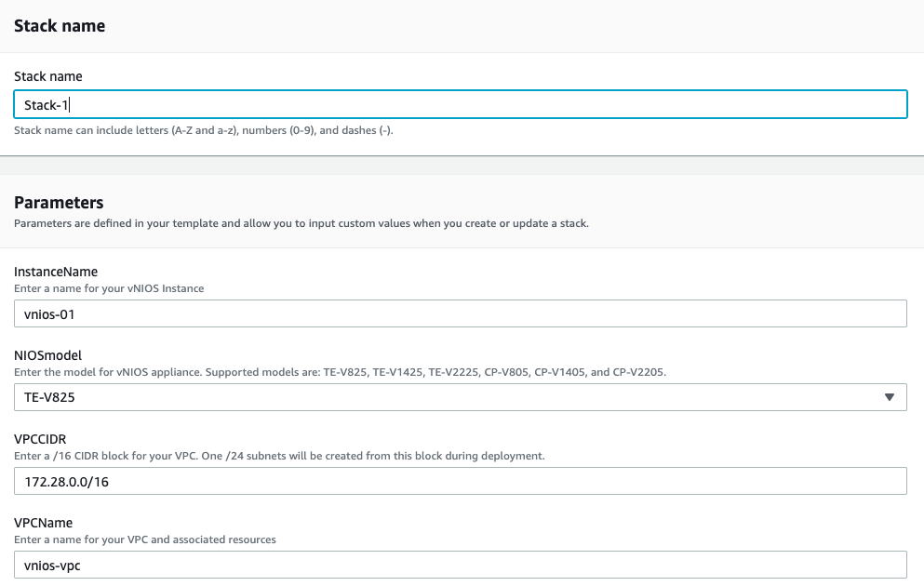Click the Parameters section heading
Screen dimensions: 924x586
coord(59,203)
